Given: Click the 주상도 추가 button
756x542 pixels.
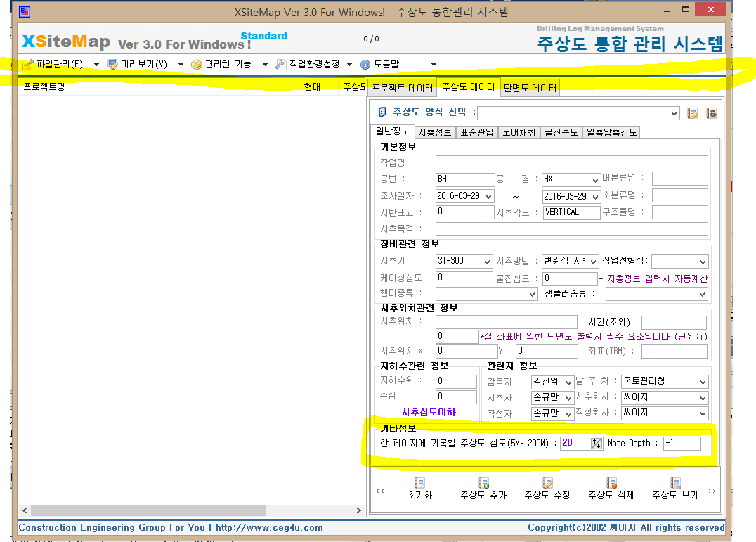Looking at the screenshot, I should tap(483, 489).
